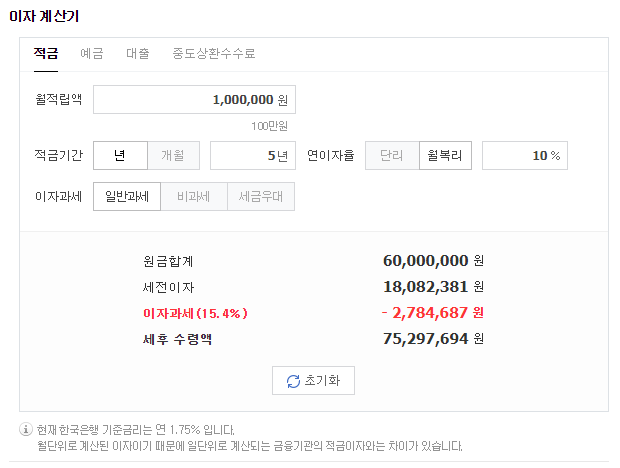Click the 초기화 reset button

click(313, 380)
